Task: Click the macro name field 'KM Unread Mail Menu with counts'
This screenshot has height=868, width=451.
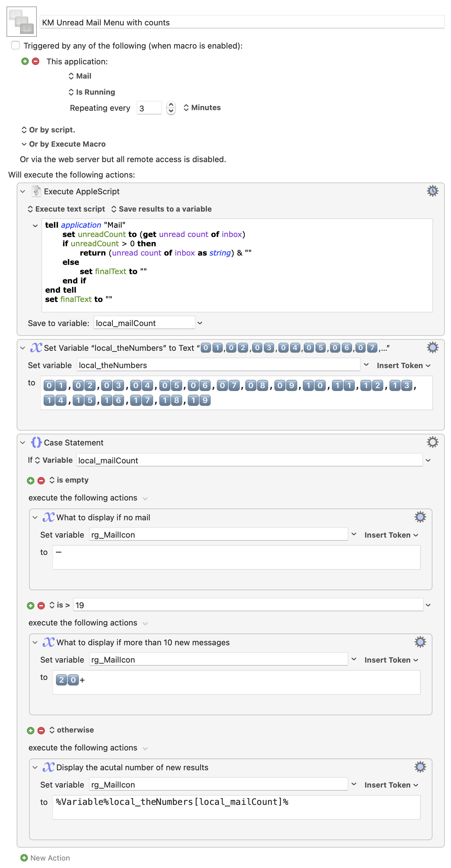Action: [242, 22]
